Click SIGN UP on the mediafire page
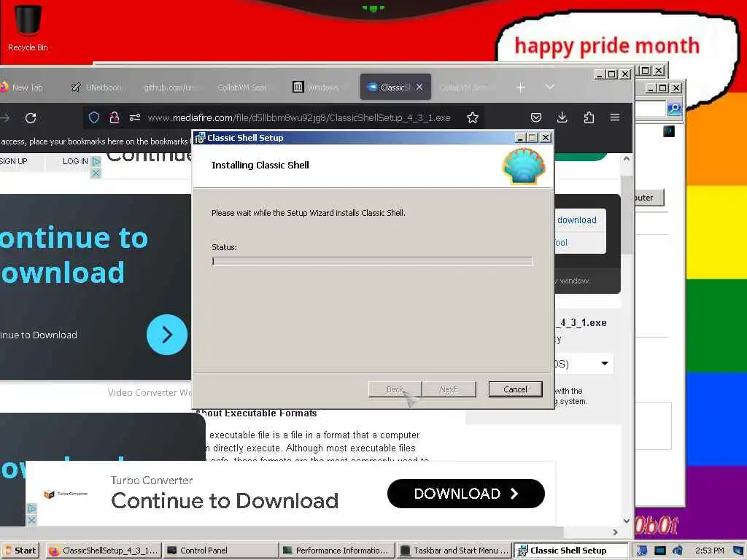Screen dimensions: 747x560 coord(15,161)
